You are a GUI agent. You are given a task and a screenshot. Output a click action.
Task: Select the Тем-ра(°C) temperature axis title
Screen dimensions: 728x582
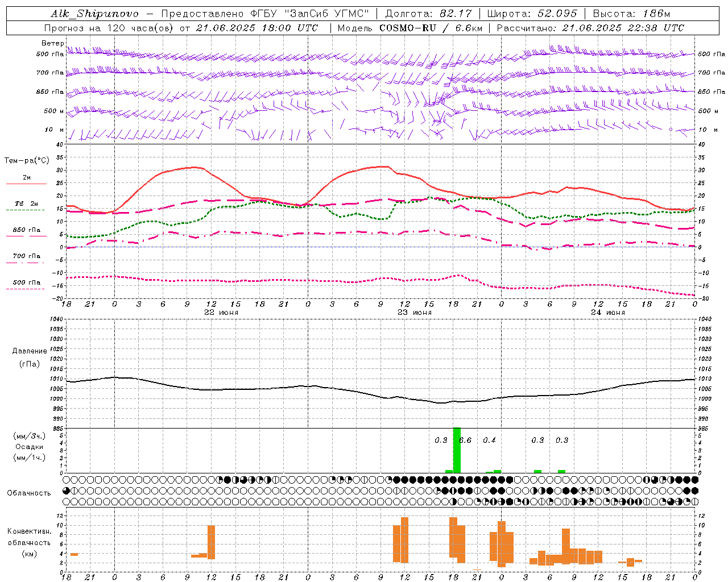pos(27,161)
